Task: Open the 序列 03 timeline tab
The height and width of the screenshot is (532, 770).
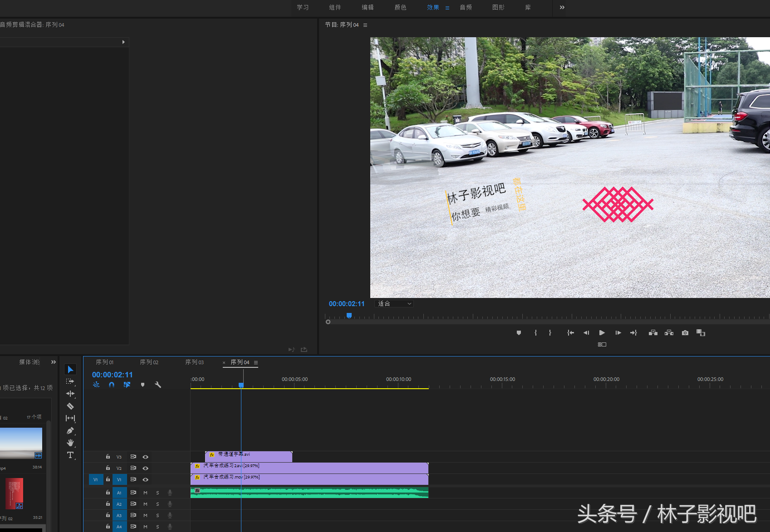Action: [x=195, y=362]
